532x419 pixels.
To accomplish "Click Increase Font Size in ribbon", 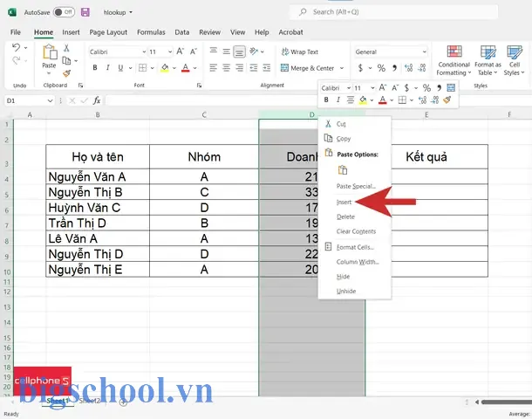I will click(x=181, y=52).
